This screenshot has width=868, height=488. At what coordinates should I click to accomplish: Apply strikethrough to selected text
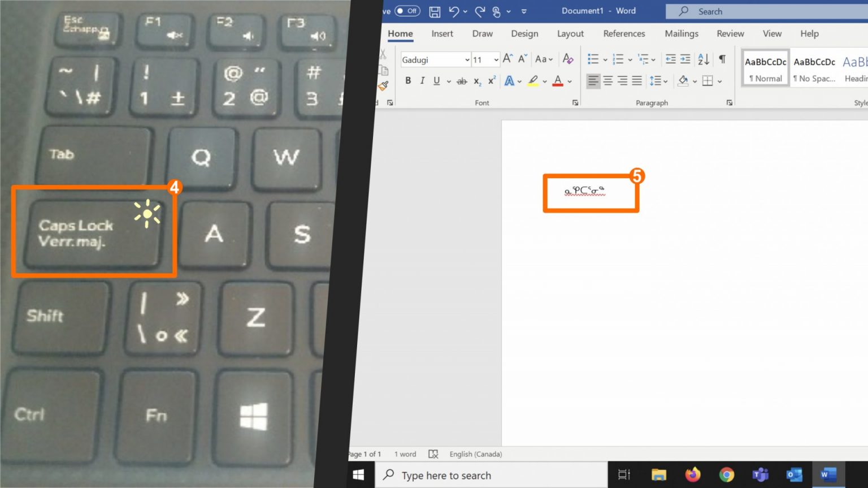coord(462,81)
